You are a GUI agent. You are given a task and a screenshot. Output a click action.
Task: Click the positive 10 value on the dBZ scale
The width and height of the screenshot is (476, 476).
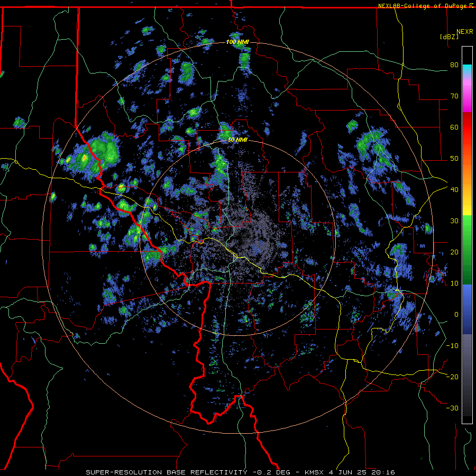[454, 283]
